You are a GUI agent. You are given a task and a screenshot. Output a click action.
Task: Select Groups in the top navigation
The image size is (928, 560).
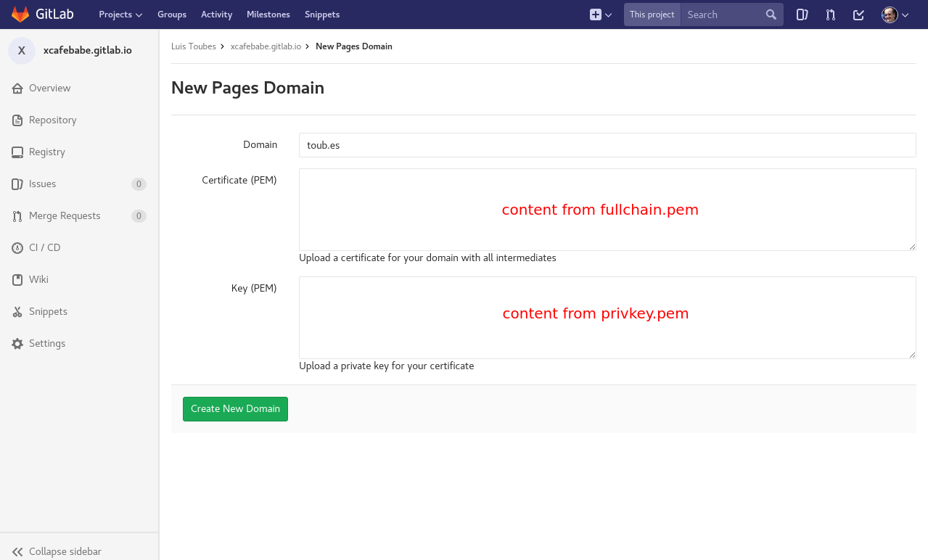pyautogui.click(x=172, y=14)
